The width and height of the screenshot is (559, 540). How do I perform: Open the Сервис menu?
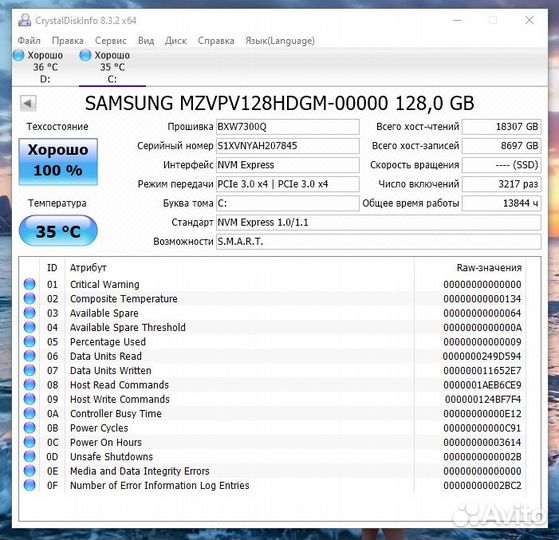tap(111, 41)
